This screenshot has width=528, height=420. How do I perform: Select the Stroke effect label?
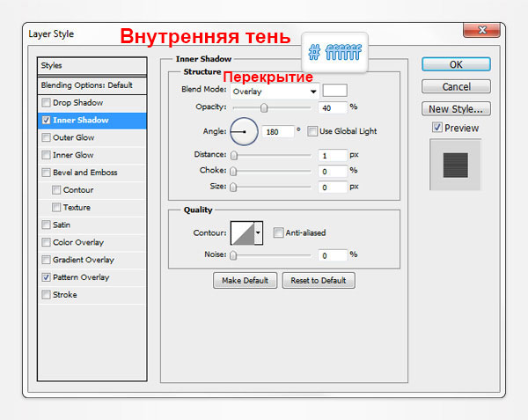click(64, 295)
